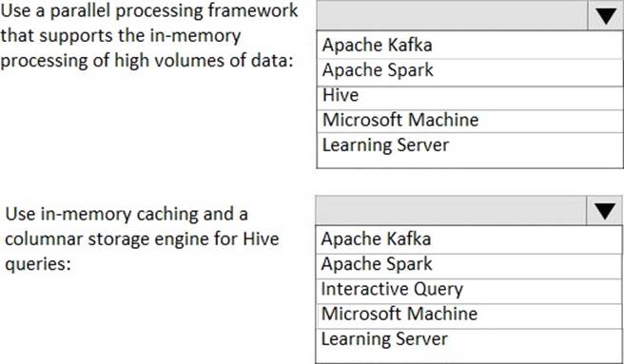624x364 pixels.
Task: Select Apache Kafka in the parallel processing list
Action: click(470, 45)
